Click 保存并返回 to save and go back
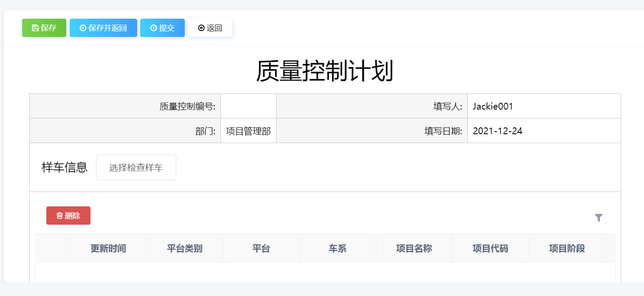Viewport: 644px width, 296px height. point(103,28)
